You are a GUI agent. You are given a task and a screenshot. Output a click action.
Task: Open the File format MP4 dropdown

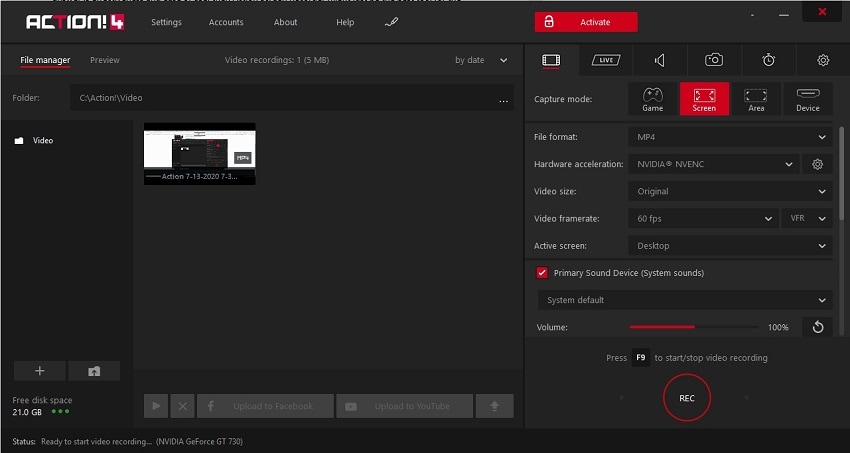click(x=730, y=137)
